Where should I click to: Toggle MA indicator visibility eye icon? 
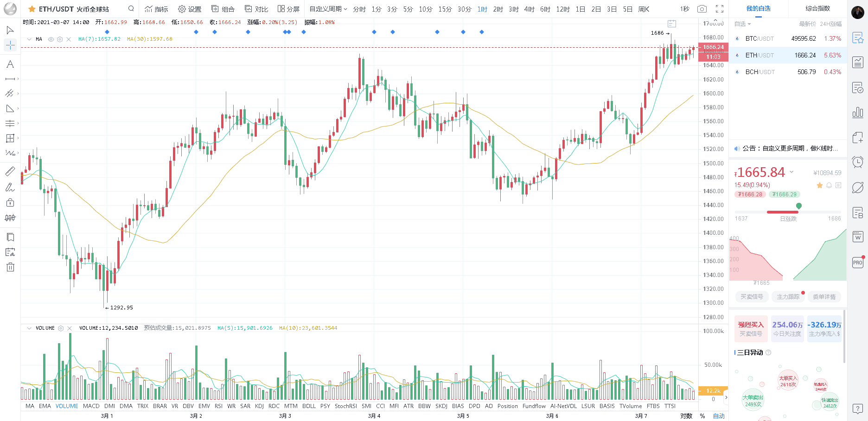[x=51, y=39]
